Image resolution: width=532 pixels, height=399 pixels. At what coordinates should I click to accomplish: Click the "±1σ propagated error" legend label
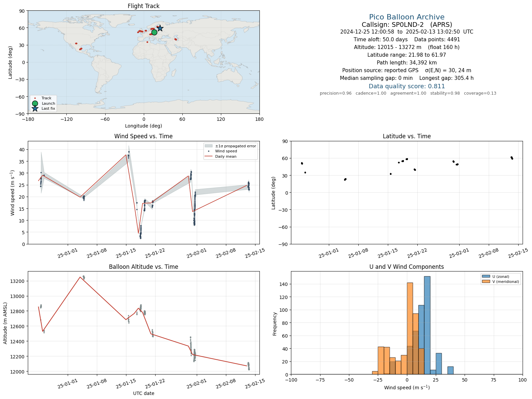(235, 146)
